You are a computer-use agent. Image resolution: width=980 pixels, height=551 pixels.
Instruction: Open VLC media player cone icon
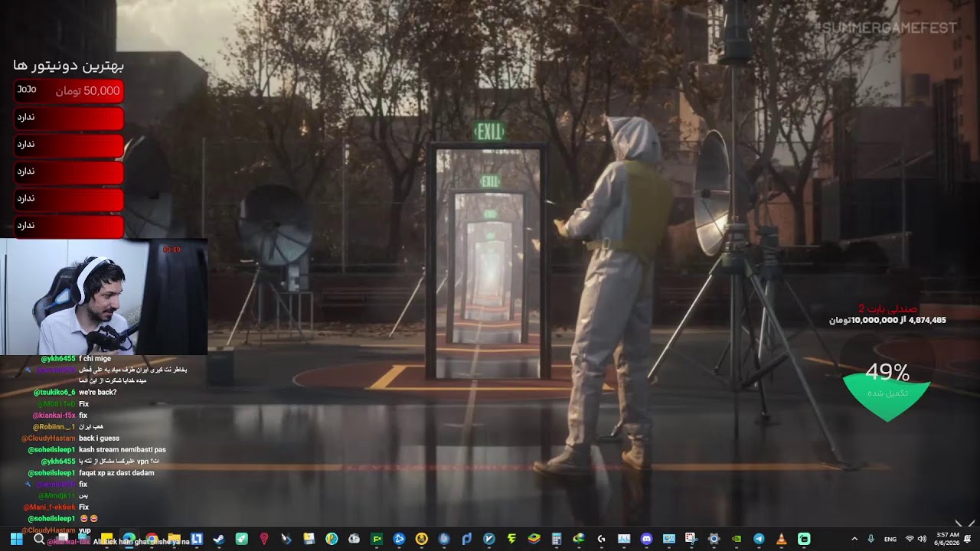[x=782, y=539]
